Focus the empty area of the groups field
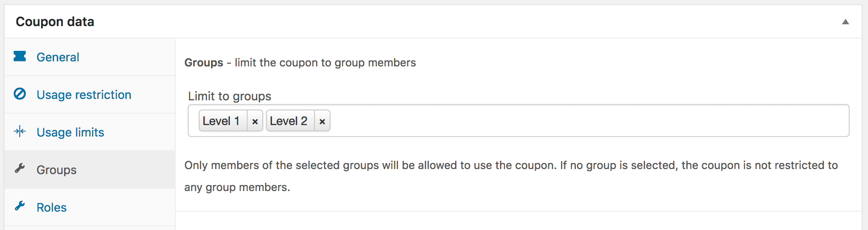The height and width of the screenshot is (230, 868). click(x=586, y=121)
